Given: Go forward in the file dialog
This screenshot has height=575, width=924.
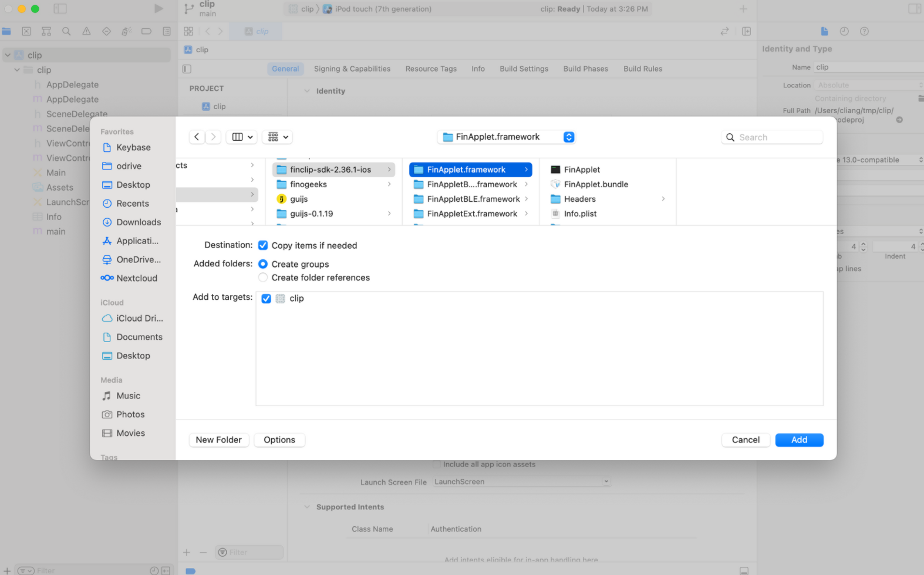Looking at the screenshot, I should [214, 137].
